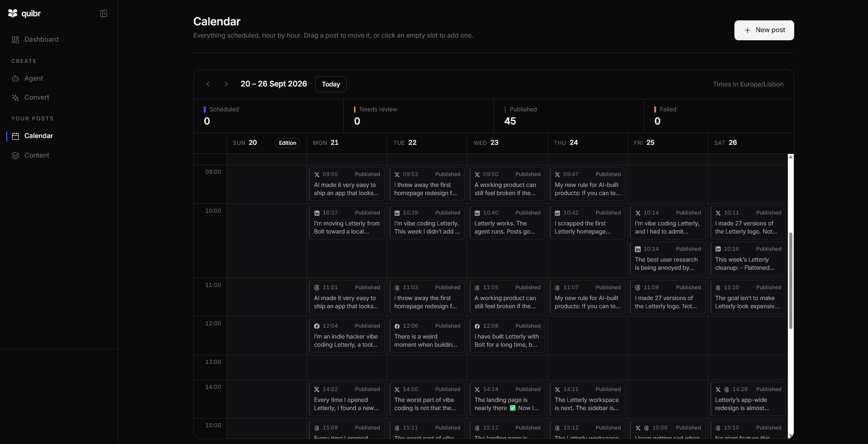Click the scrollbar down arrow
This screenshot has height=444, width=868.
point(791,436)
